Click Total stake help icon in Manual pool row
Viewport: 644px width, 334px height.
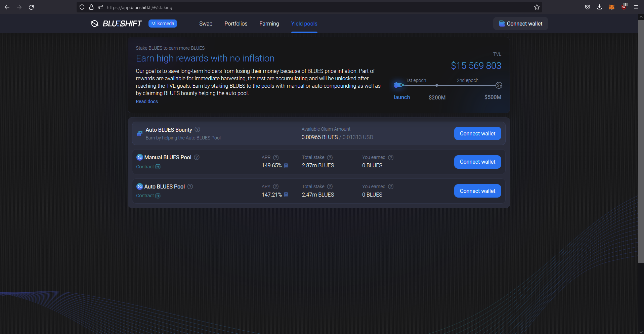330,157
